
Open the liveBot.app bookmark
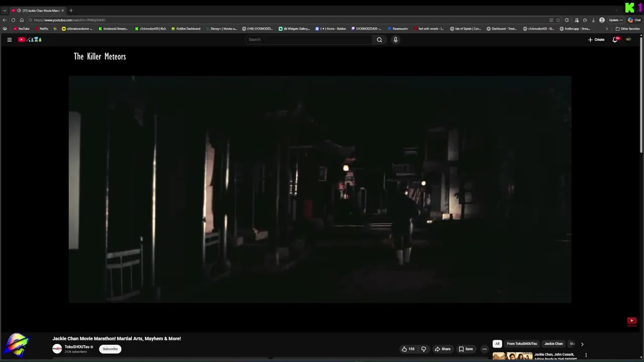(575, 29)
